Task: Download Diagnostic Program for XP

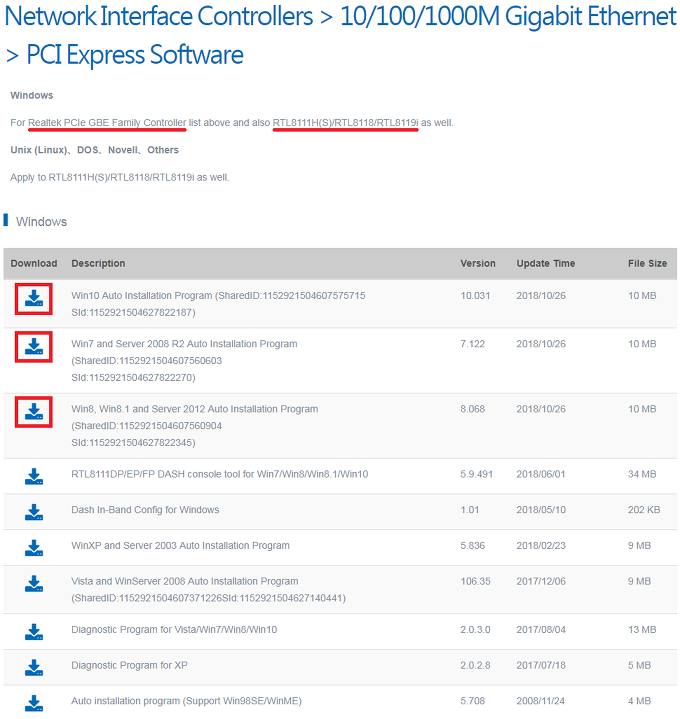Action: coord(33,668)
